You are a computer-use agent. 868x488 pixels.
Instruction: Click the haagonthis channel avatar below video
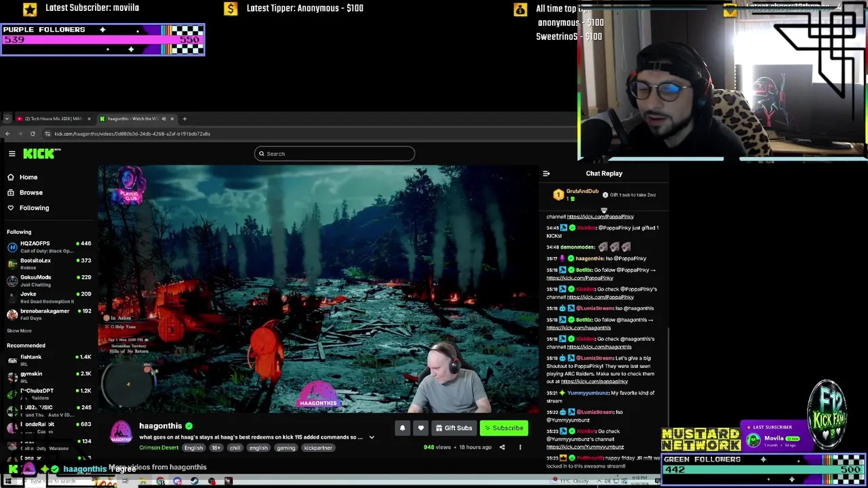tap(121, 432)
